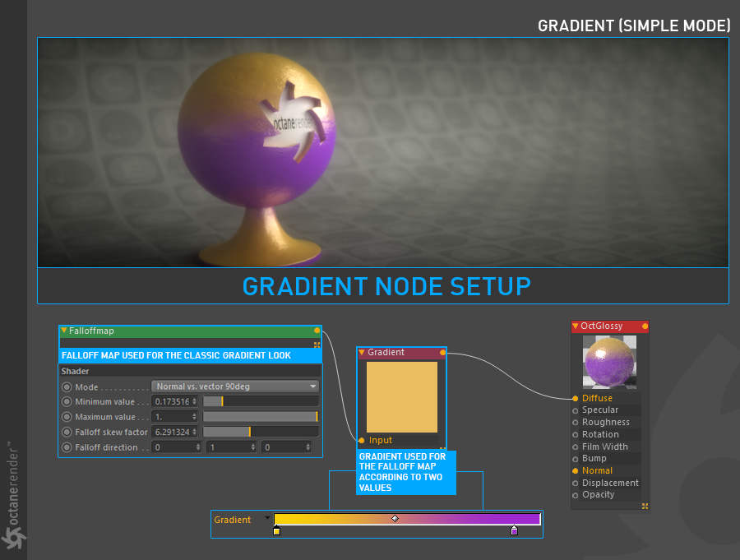
Task: Select the Displacement channel on OctGlossy
Action: coord(610,483)
